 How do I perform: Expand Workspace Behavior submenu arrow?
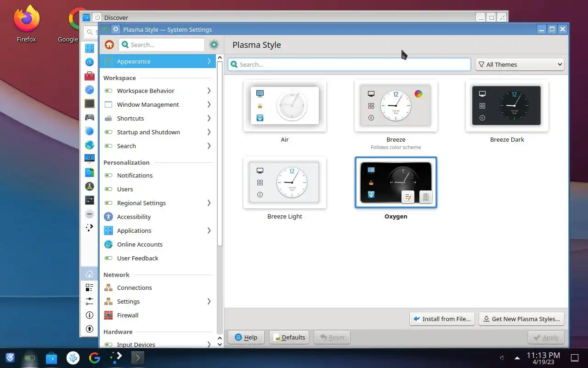point(209,91)
